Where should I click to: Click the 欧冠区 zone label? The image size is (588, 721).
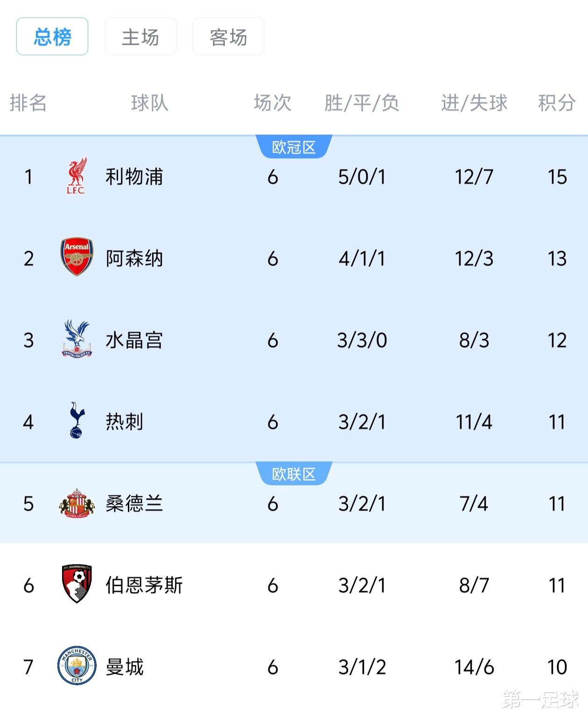pos(294,148)
